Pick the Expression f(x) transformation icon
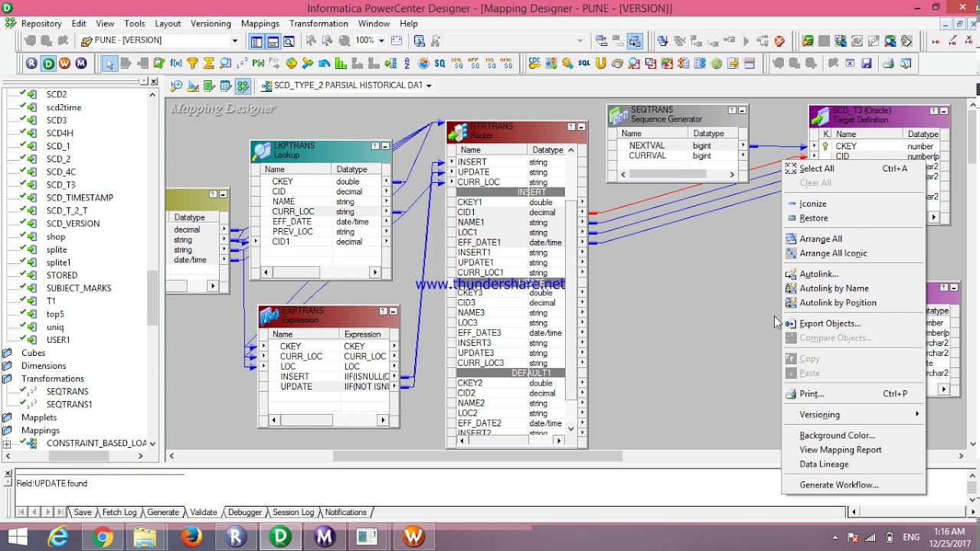The image size is (980, 551). click(176, 64)
